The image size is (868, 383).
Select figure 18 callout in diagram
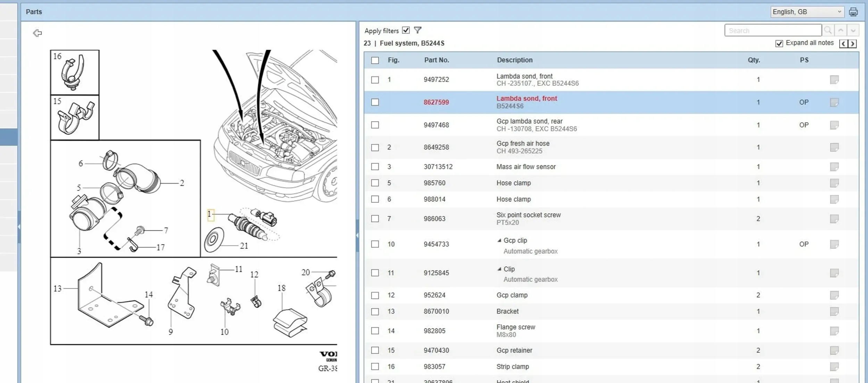281,288
